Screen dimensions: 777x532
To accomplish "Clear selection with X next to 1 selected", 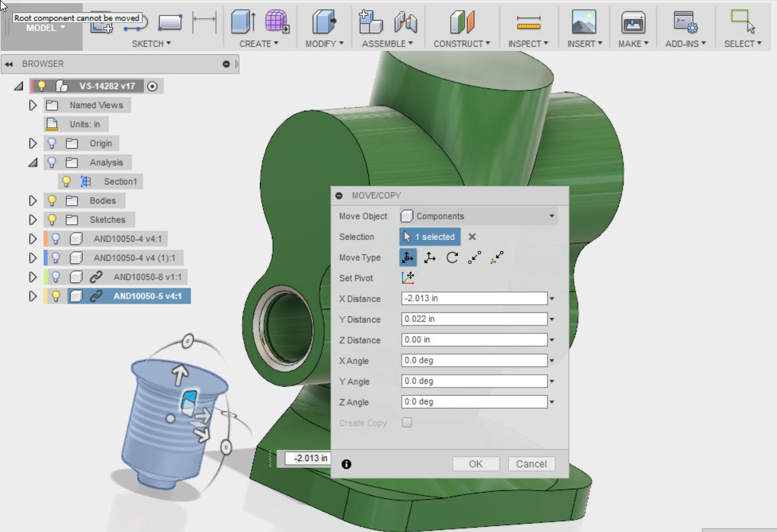I will click(472, 237).
